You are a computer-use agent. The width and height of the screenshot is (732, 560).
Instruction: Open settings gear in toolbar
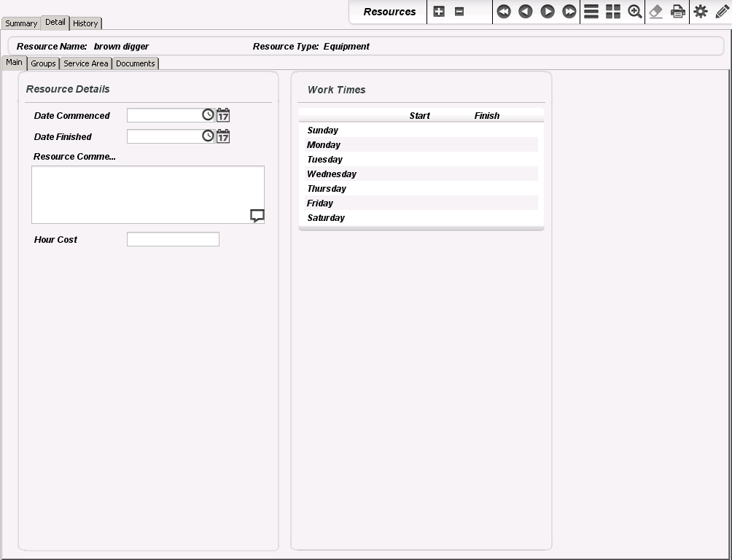[x=701, y=12]
